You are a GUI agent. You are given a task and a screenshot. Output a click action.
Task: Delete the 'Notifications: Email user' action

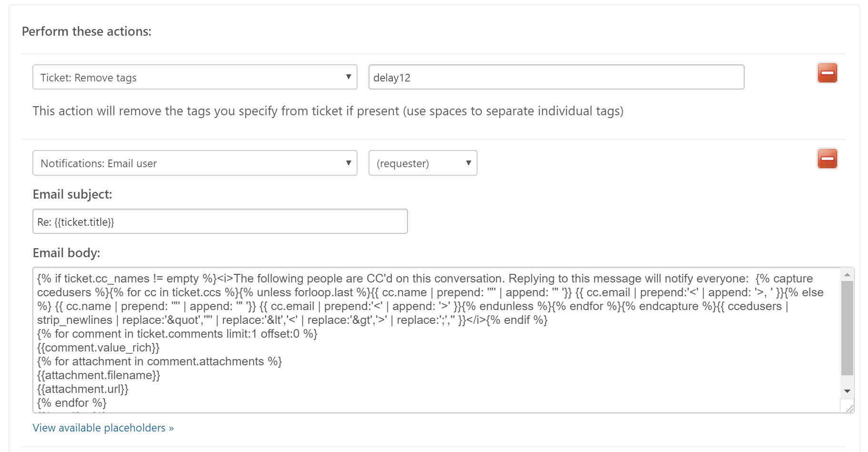[x=827, y=159]
